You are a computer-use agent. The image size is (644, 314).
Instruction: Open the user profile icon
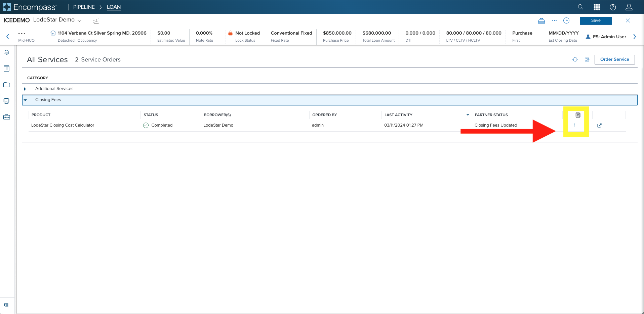tap(629, 7)
